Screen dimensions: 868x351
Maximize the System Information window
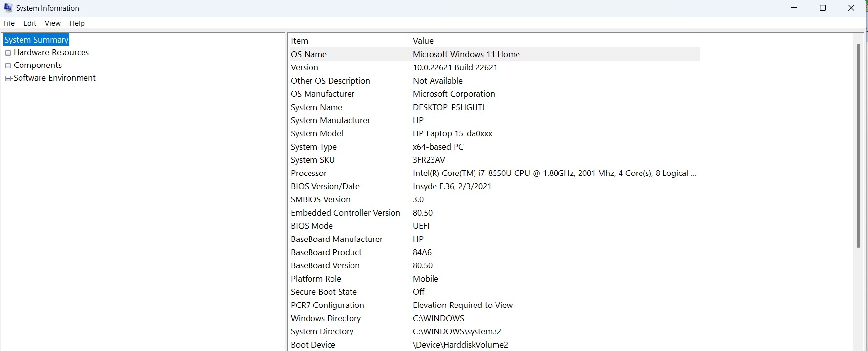(x=823, y=8)
